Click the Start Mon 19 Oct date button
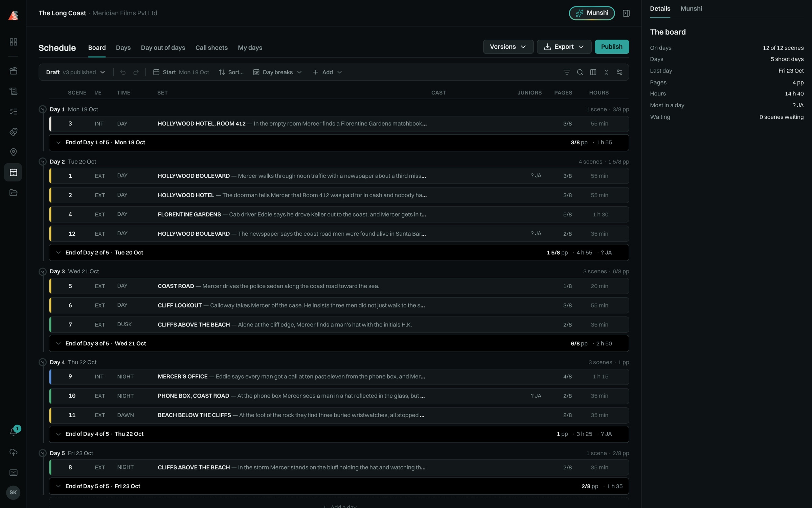The image size is (812, 508). click(181, 72)
